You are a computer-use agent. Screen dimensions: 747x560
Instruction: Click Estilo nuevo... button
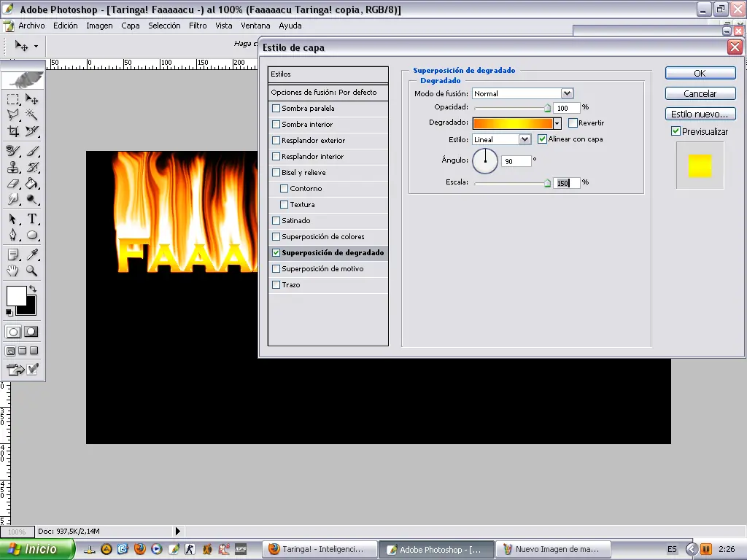700,114
